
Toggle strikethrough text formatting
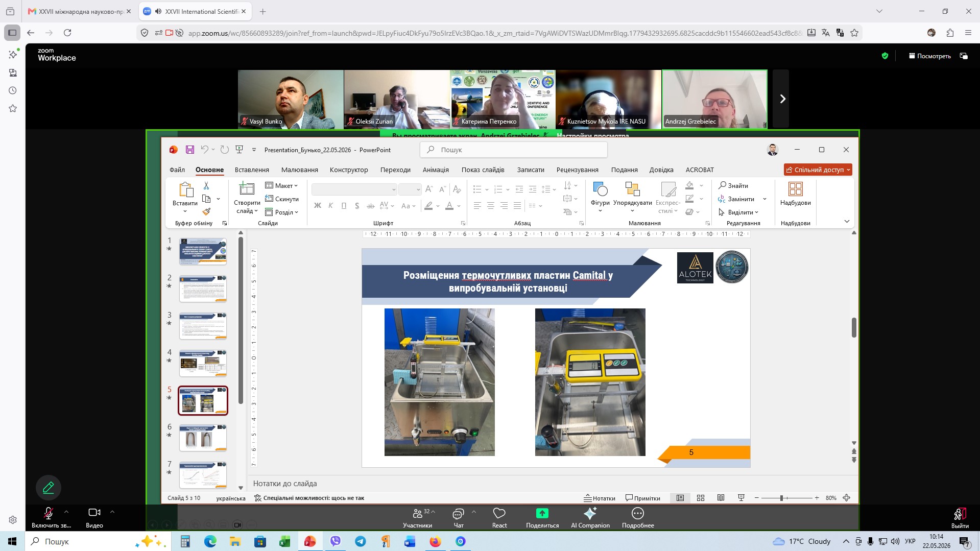[370, 206]
